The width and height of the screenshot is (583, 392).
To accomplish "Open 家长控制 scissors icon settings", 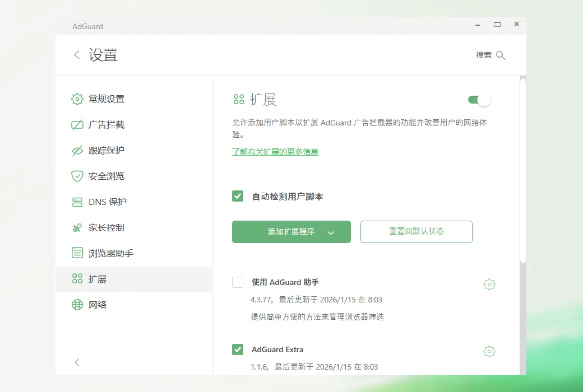I will click(77, 227).
